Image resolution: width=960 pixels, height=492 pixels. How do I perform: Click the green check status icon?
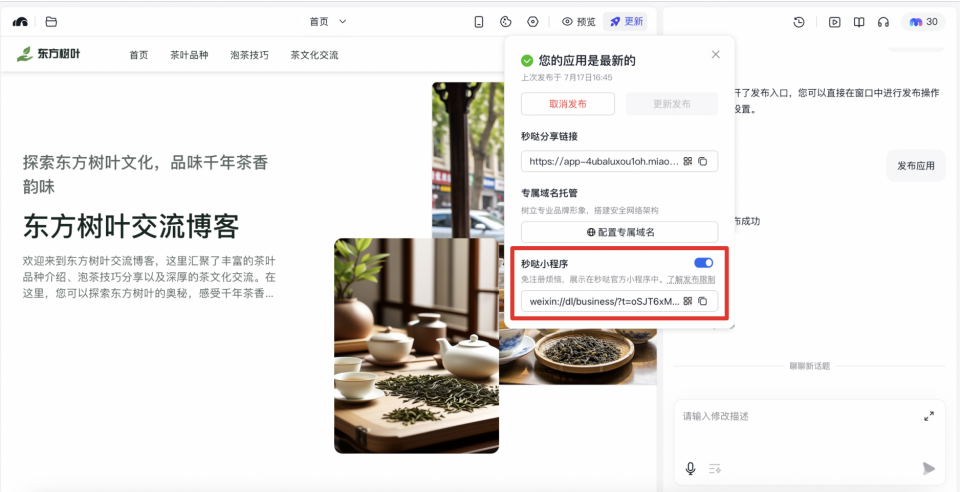527,61
